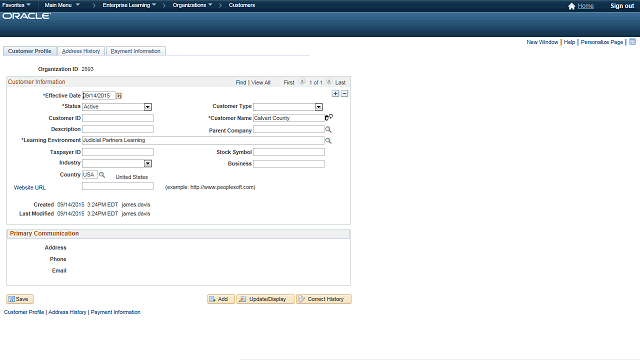Click the Organization ID value 2893
The image size is (640, 360).
pos(87,69)
